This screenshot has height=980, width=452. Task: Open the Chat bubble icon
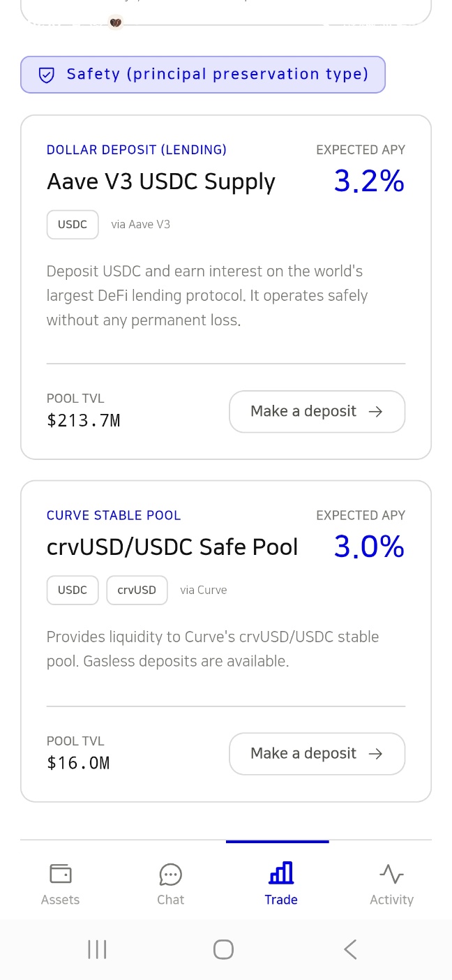pos(170,874)
